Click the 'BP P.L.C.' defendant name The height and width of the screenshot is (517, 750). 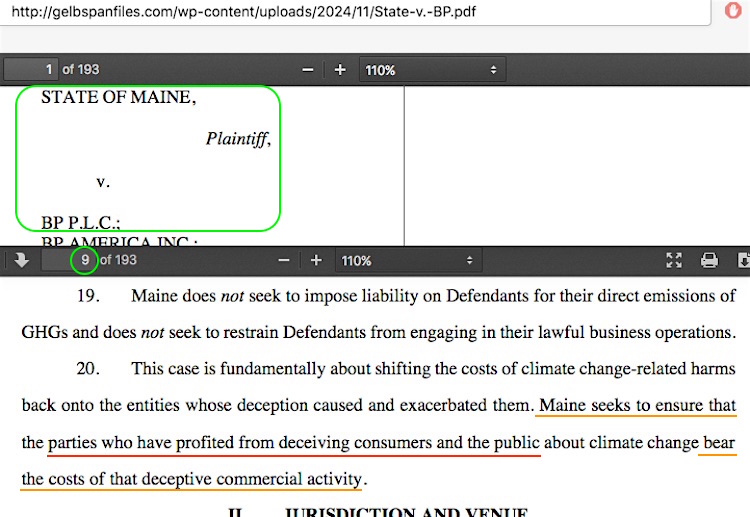[x=80, y=222]
